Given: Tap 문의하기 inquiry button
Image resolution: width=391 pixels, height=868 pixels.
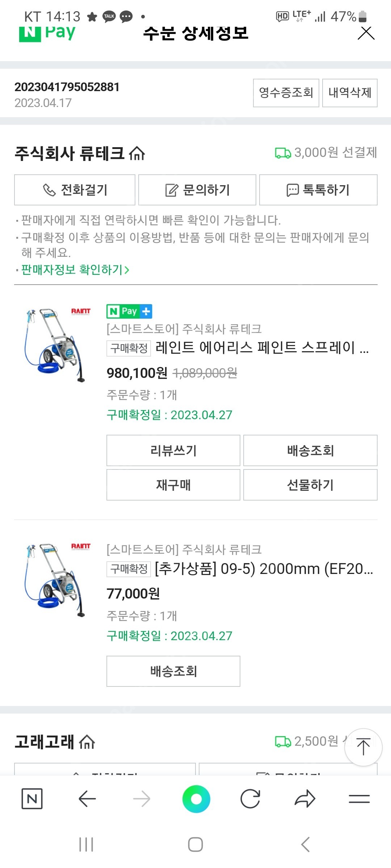Looking at the screenshot, I should [x=197, y=190].
